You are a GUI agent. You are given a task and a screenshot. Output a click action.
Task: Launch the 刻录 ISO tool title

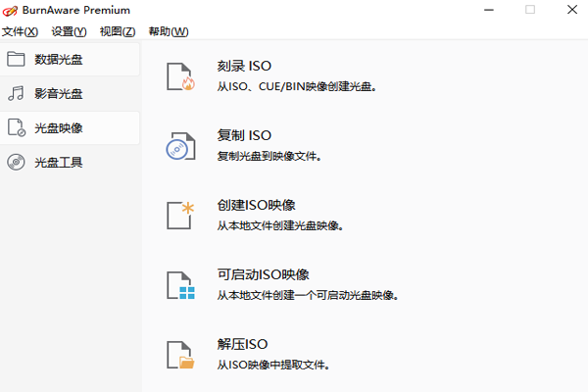coord(244,66)
